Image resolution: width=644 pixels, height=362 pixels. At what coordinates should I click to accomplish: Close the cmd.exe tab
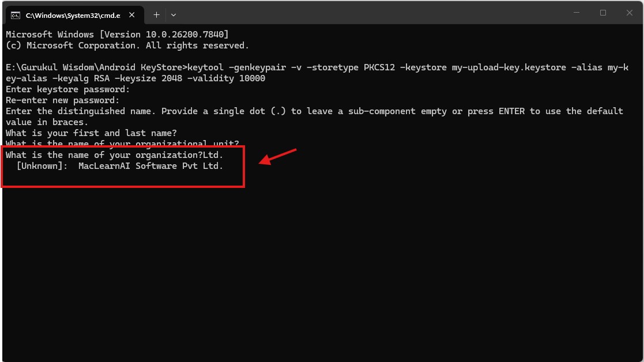(x=134, y=15)
